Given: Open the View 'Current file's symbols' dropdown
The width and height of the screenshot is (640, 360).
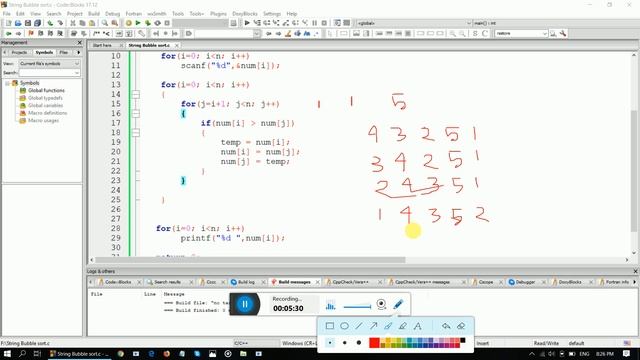Looking at the screenshot, I should (49, 64).
